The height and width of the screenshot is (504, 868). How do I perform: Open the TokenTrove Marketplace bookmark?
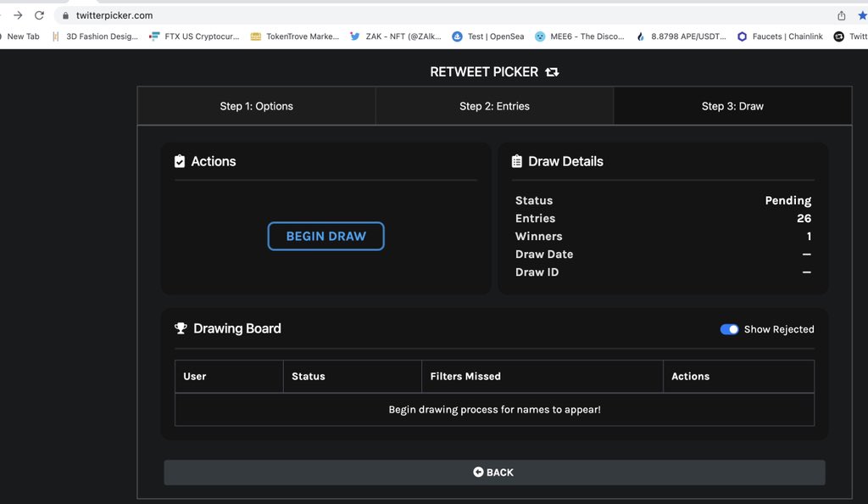(294, 36)
